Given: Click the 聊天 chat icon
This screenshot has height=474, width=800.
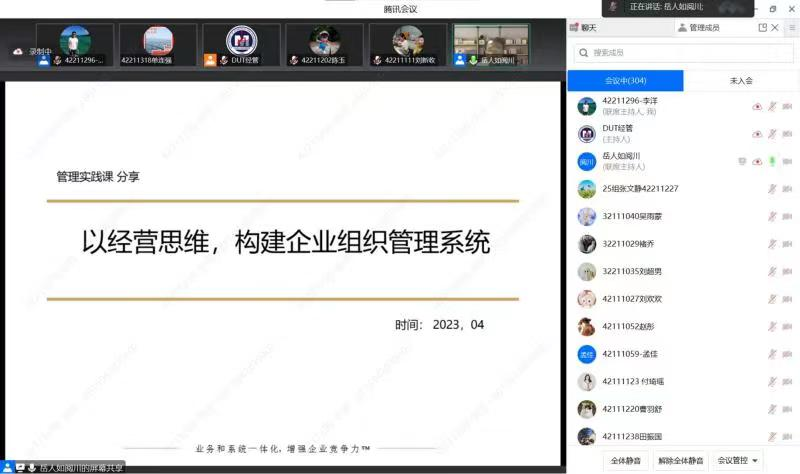Looking at the screenshot, I should pos(576,28).
